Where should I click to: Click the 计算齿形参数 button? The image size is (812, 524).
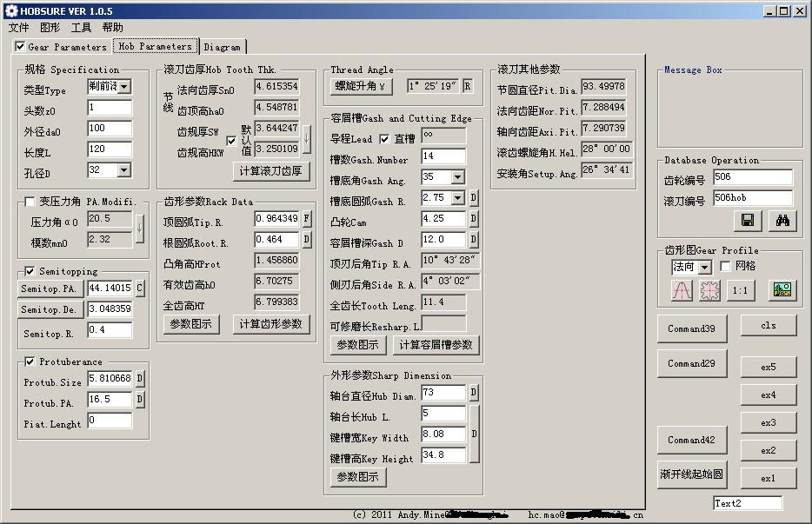[x=271, y=323]
